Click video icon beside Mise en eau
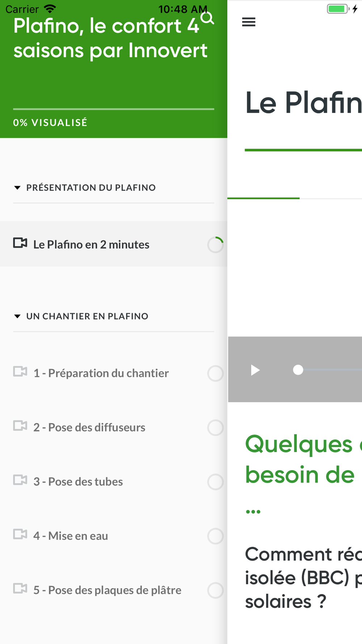 [x=20, y=535]
